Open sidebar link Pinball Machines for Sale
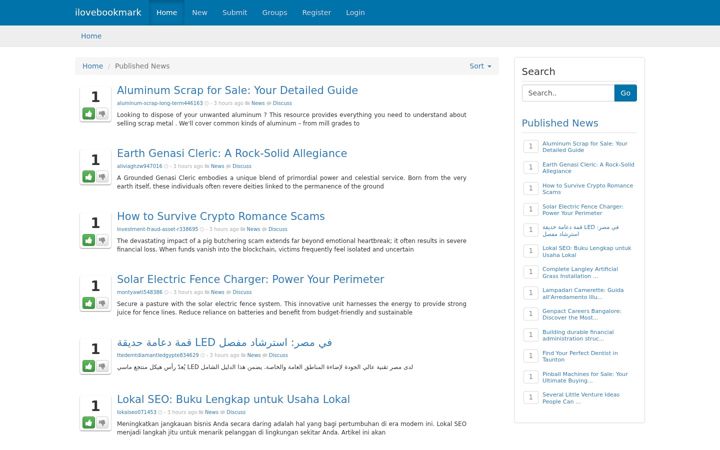Image resolution: width=720 pixels, height=450 pixels. [x=585, y=377]
